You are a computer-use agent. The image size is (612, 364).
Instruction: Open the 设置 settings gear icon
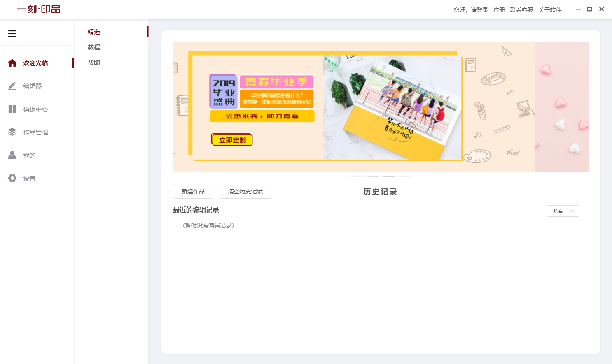click(12, 178)
